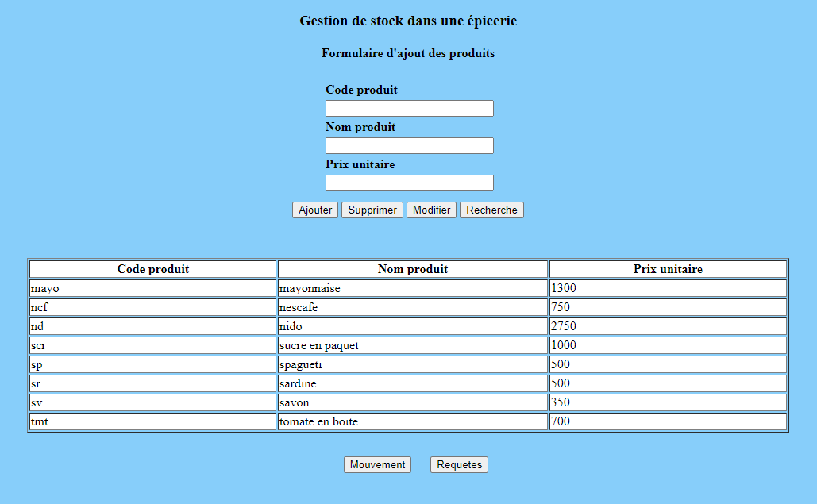Click the Modifier button

click(x=431, y=210)
